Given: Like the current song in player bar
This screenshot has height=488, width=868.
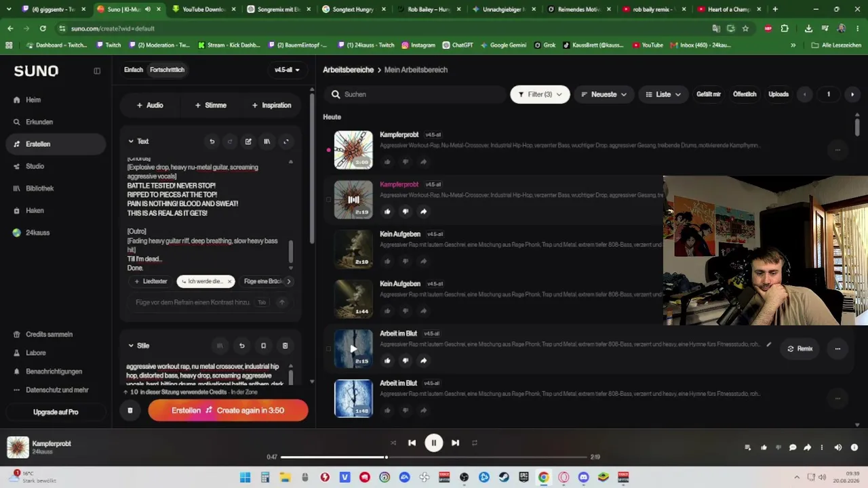Looking at the screenshot, I should pyautogui.click(x=764, y=447).
